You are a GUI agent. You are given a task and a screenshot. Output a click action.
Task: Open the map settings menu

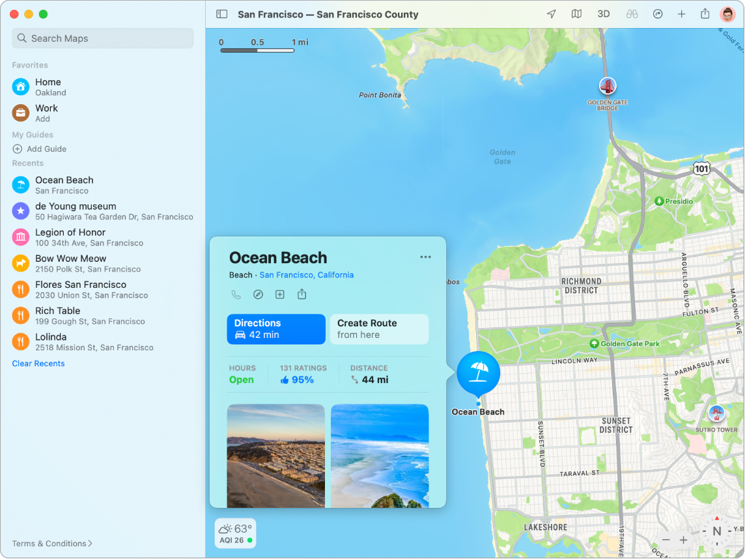(576, 14)
